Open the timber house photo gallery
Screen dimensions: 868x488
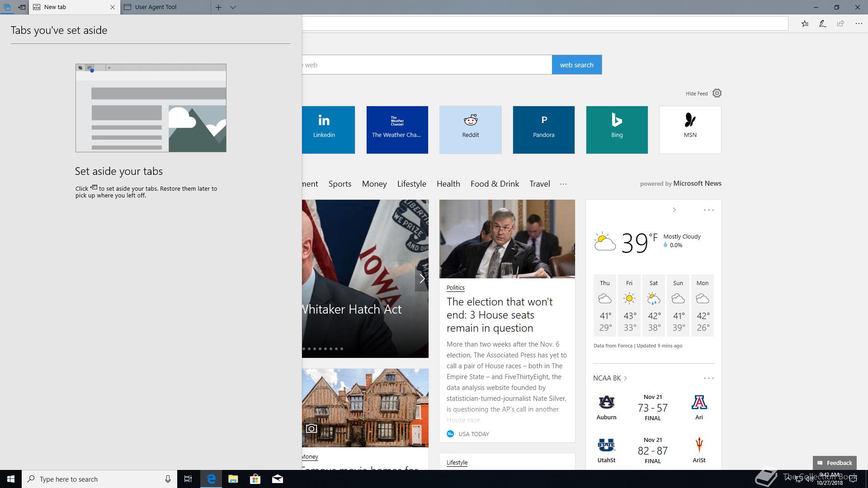[365, 408]
